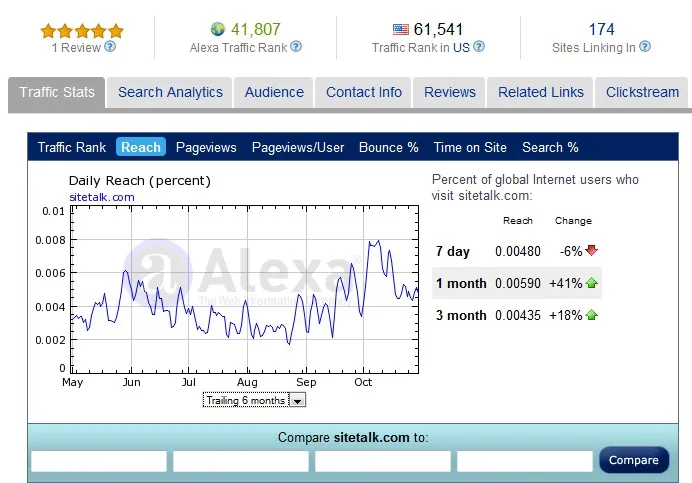Click the sitetalk.com link above chart
The image size is (692, 483).
[101, 197]
